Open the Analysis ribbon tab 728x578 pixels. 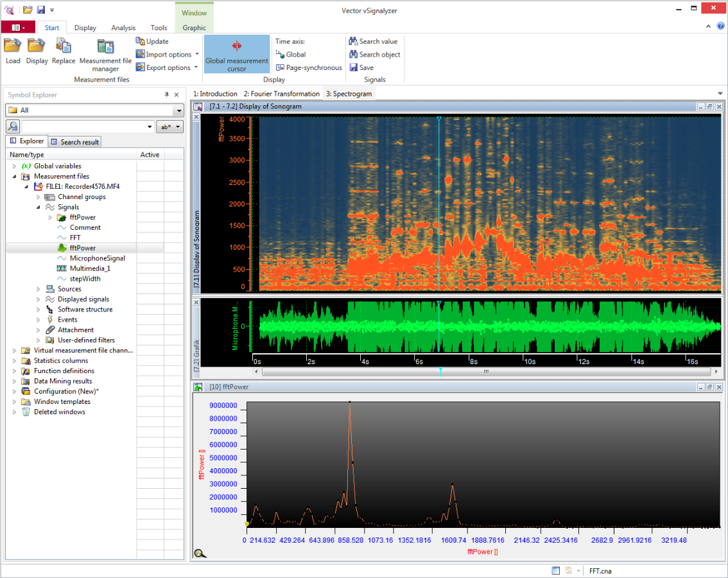123,28
